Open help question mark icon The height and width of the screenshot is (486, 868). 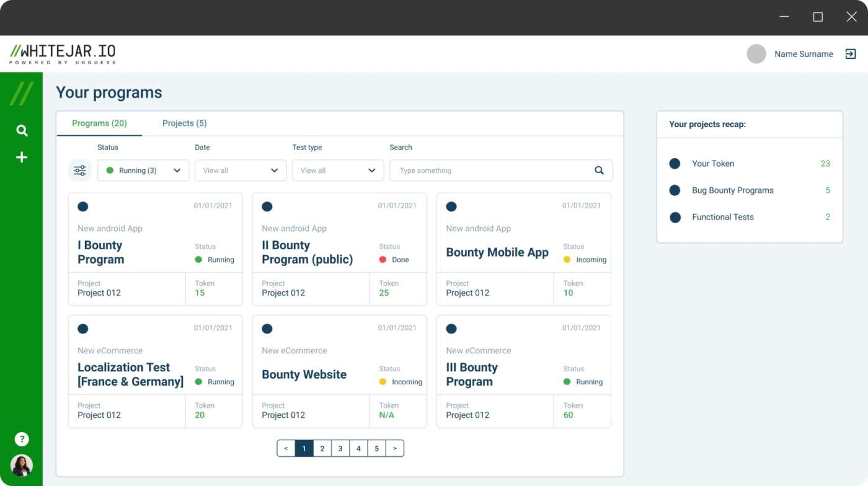pos(22,440)
